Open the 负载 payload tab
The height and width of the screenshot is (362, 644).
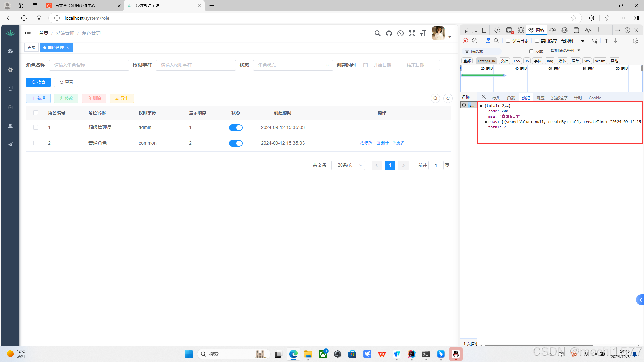tap(511, 98)
